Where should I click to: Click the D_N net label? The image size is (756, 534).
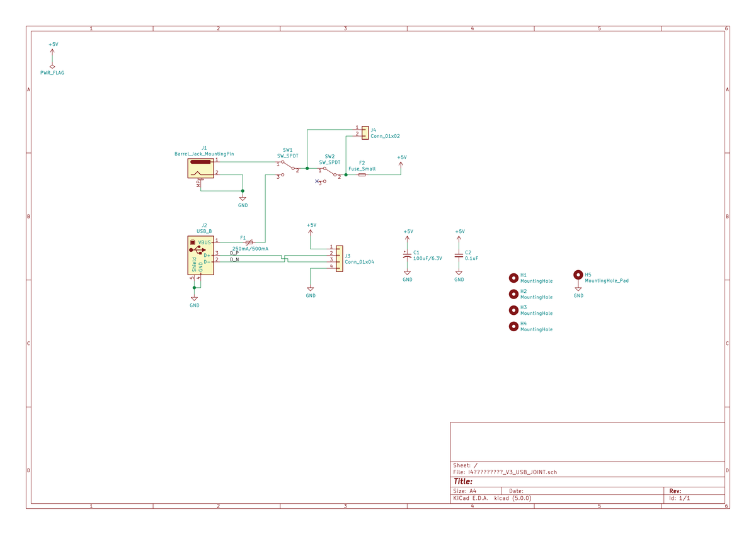click(234, 259)
